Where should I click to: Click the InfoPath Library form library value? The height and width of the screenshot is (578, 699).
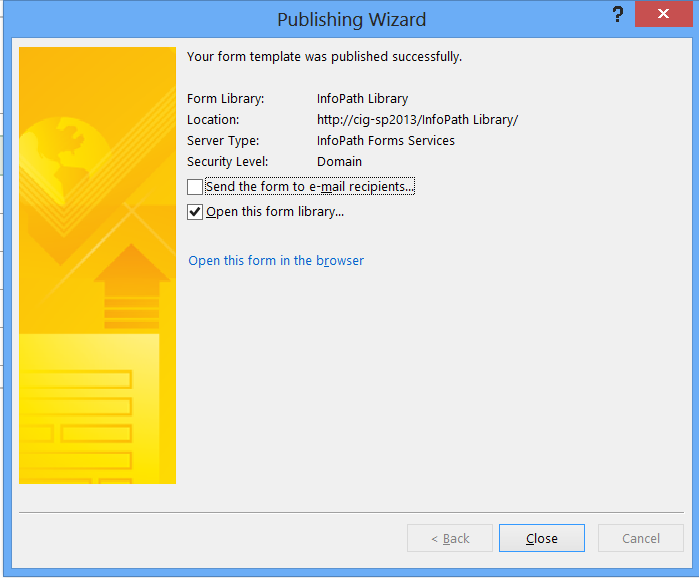362,98
